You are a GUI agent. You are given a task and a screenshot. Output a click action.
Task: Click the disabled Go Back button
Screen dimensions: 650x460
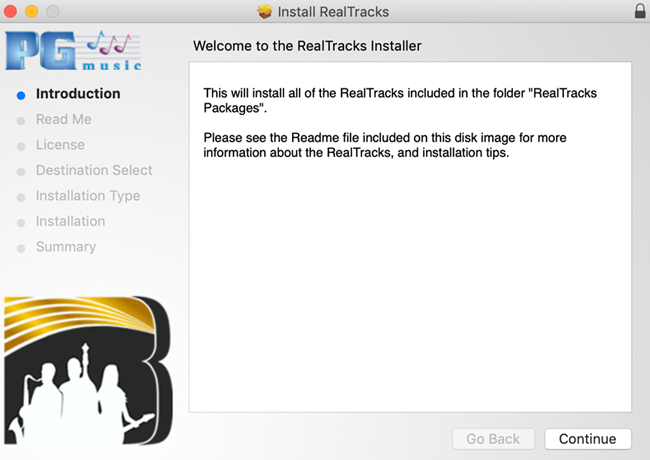493,439
